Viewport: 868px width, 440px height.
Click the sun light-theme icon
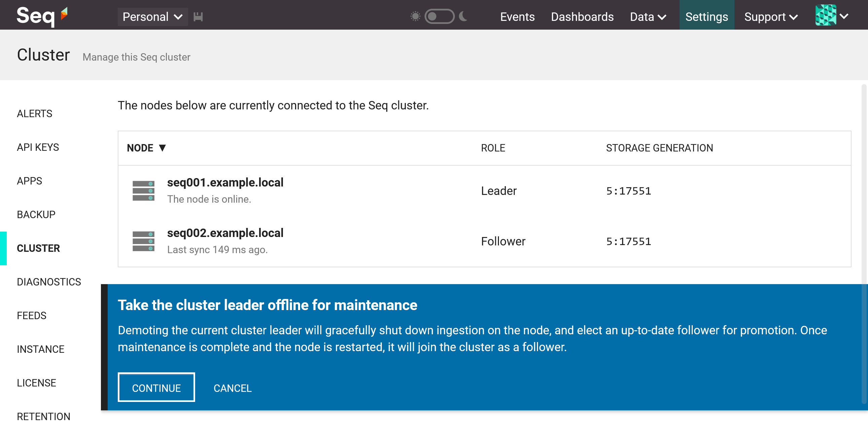[415, 16]
